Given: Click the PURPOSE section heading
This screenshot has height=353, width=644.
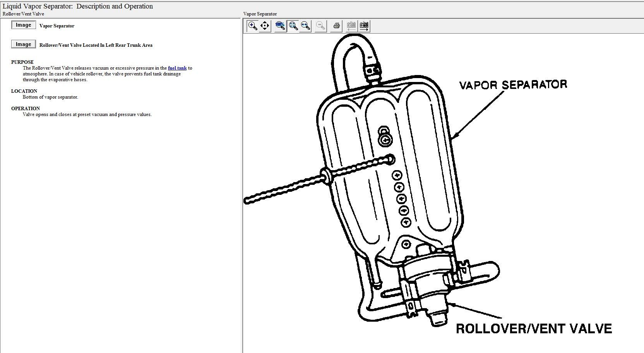Looking at the screenshot, I should 22,62.
